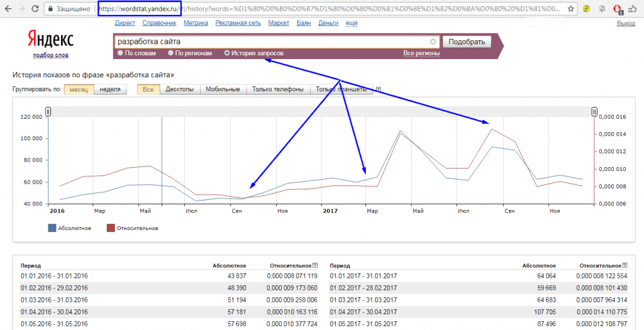Click the help icon next to left Относительное header
644x330 pixels.
click(314, 265)
